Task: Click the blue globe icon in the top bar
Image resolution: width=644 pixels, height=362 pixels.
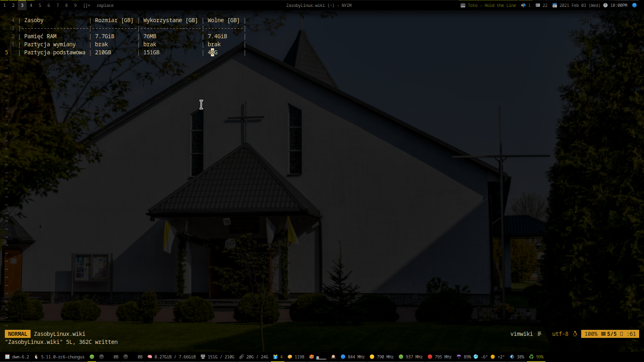Action: pos(634,5)
